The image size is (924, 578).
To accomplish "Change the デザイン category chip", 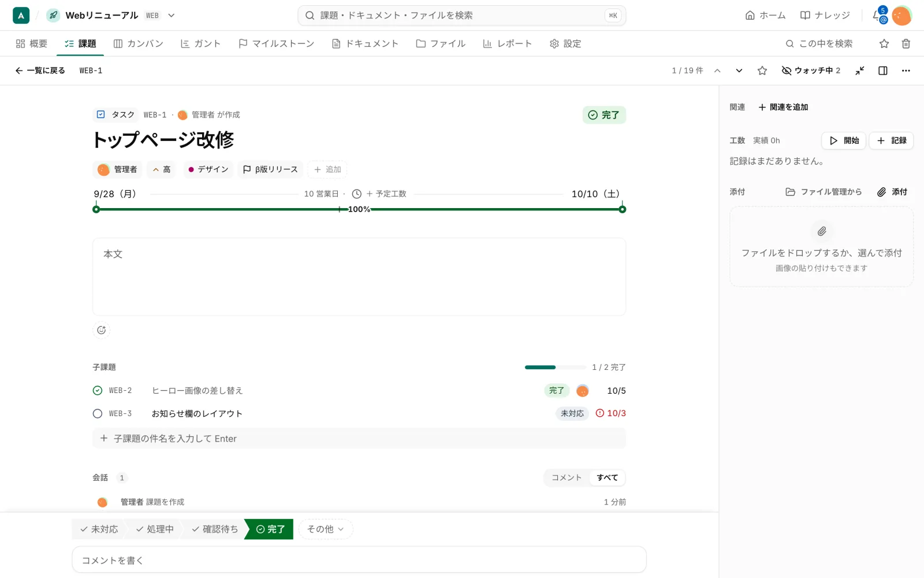I will pos(208,169).
